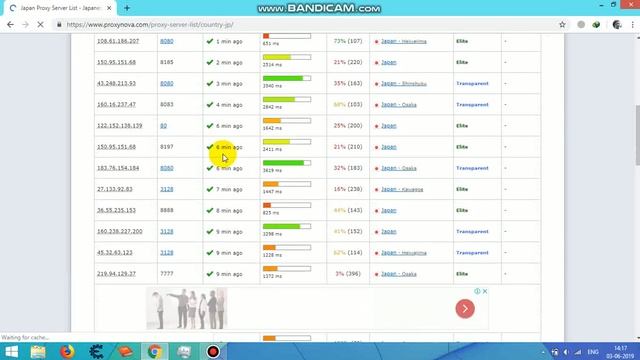Screen dimensions: 640x360
Task: Open the Chrome three-dot menu
Action: (633, 25)
